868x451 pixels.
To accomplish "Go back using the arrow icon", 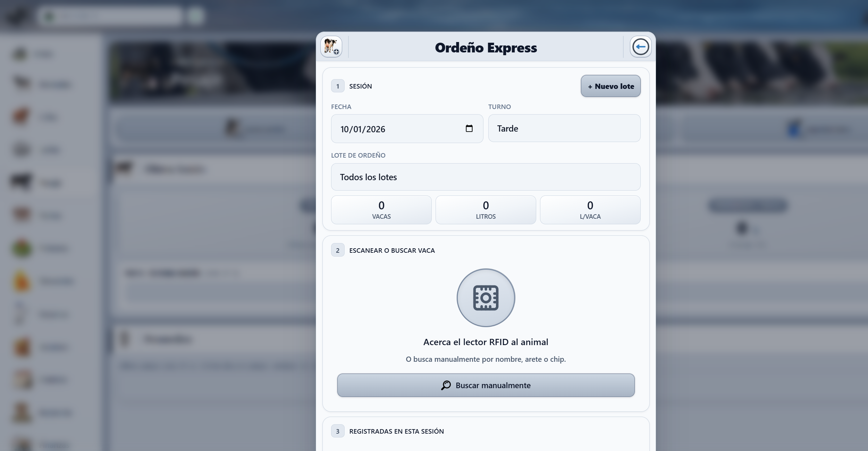I will 640,47.
